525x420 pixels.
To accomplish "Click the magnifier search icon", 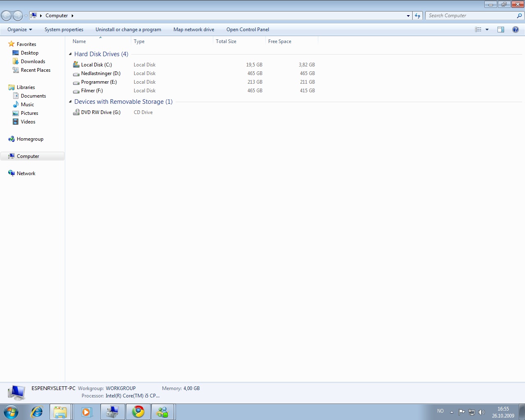I will tap(520, 16).
